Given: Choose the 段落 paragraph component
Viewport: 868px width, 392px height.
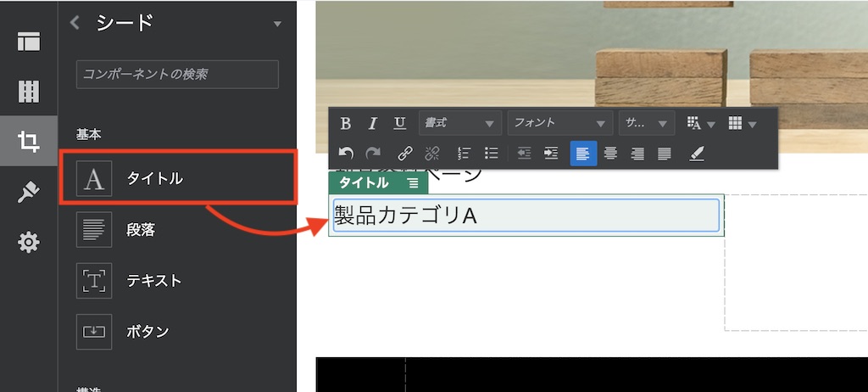Looking at the screenshot, I should pos(177,230).
